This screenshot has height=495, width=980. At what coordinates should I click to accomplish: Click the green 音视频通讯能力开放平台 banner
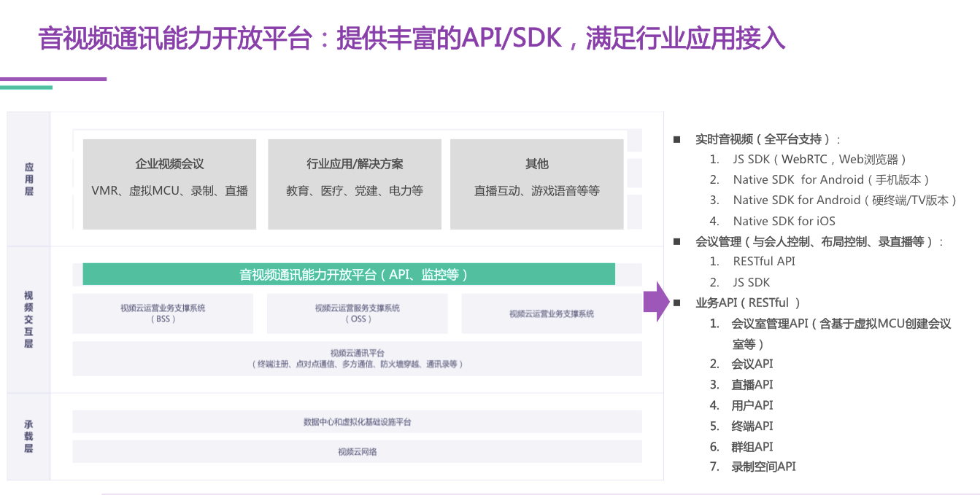click(350, 274)
